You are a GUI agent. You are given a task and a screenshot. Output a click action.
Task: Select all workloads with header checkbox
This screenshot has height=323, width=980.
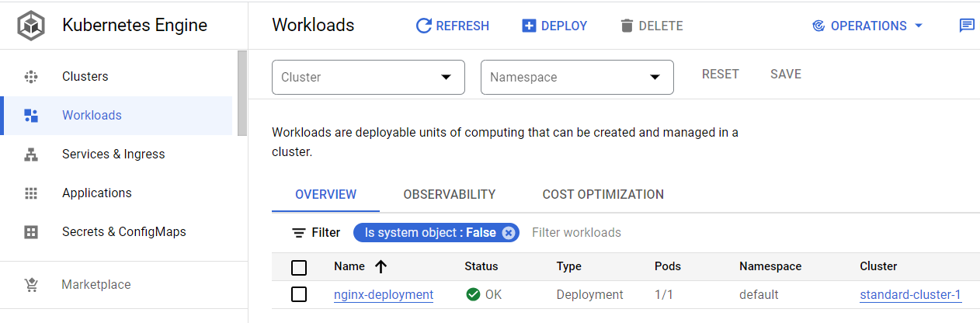(x=299, y=268)
